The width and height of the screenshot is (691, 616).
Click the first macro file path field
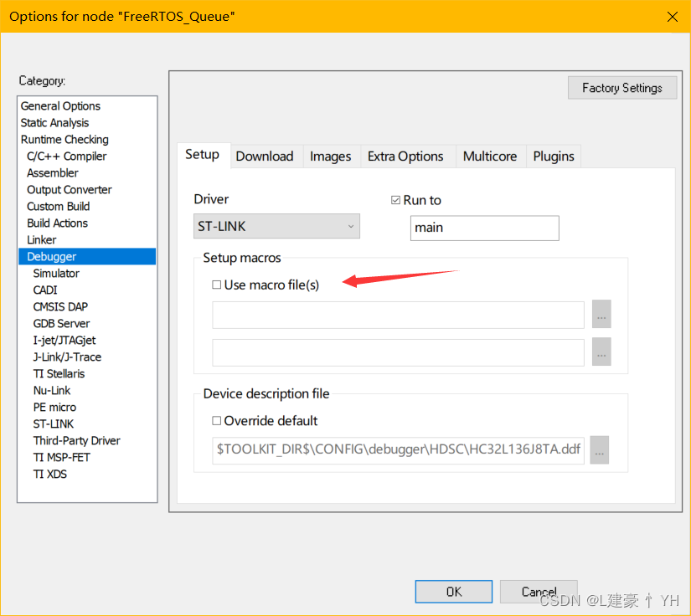click(x=398, y=315)
